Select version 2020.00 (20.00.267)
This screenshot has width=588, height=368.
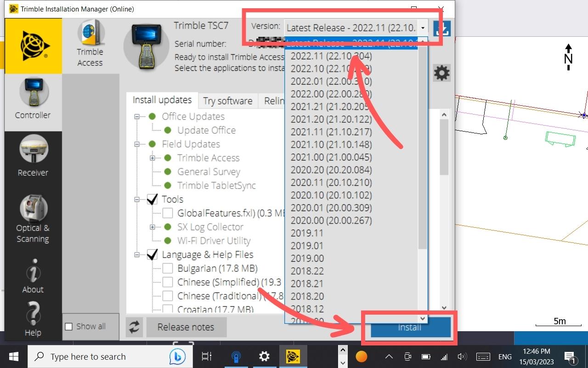331,220
